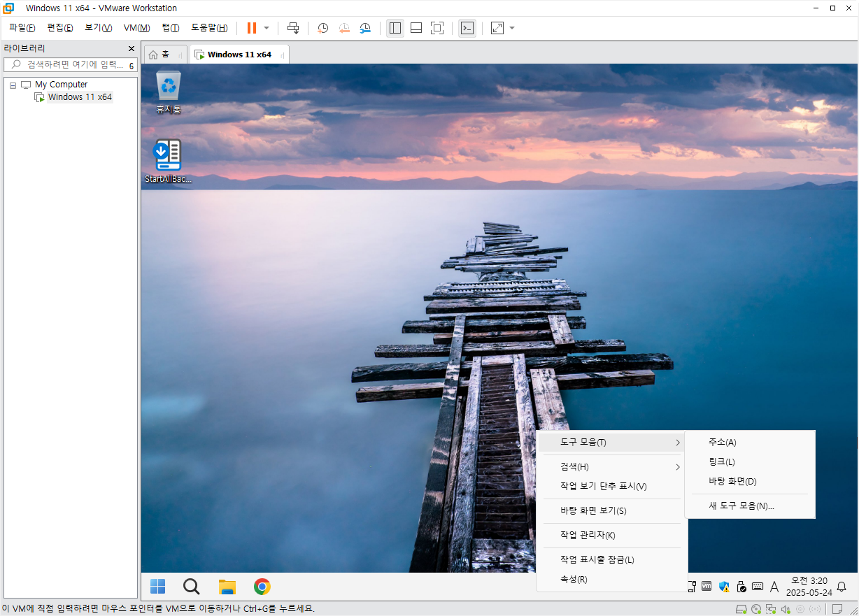Open Windows Security shield tray icon
Screen dimensions: 859x616
click(x=724, y=587)
